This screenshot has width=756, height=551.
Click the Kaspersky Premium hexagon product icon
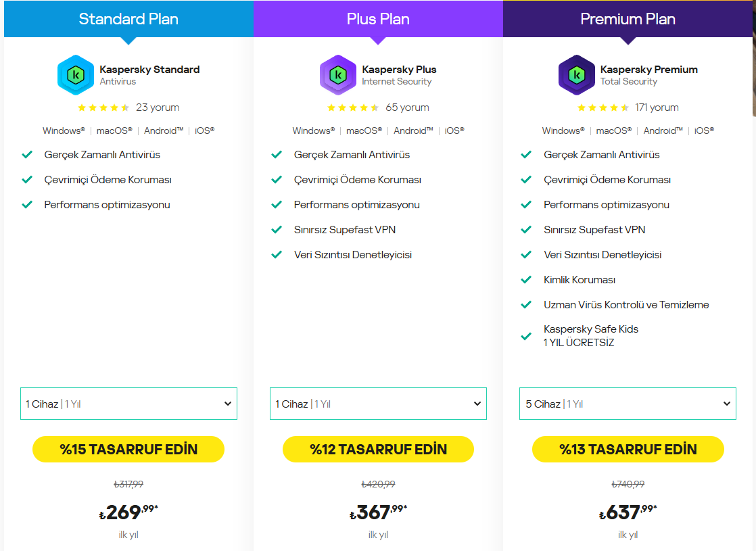(x=576, y=75)
